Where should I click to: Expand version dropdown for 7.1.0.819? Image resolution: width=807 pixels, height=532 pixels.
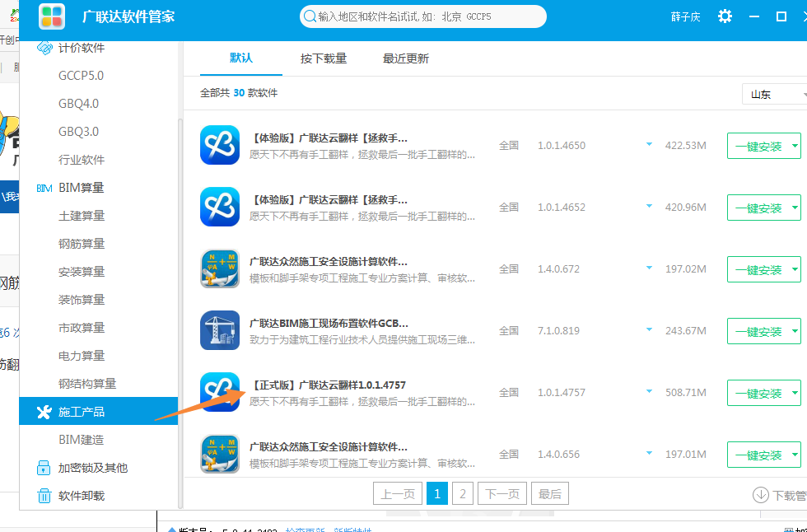649,329
